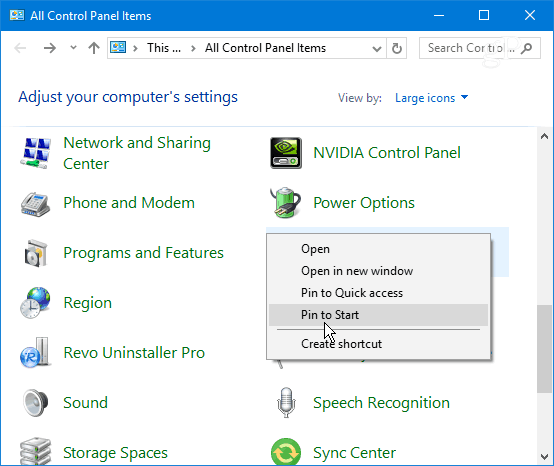554x466 pixels.
Task: Expand the address bar history dropdown
Action: click(377, 48)
